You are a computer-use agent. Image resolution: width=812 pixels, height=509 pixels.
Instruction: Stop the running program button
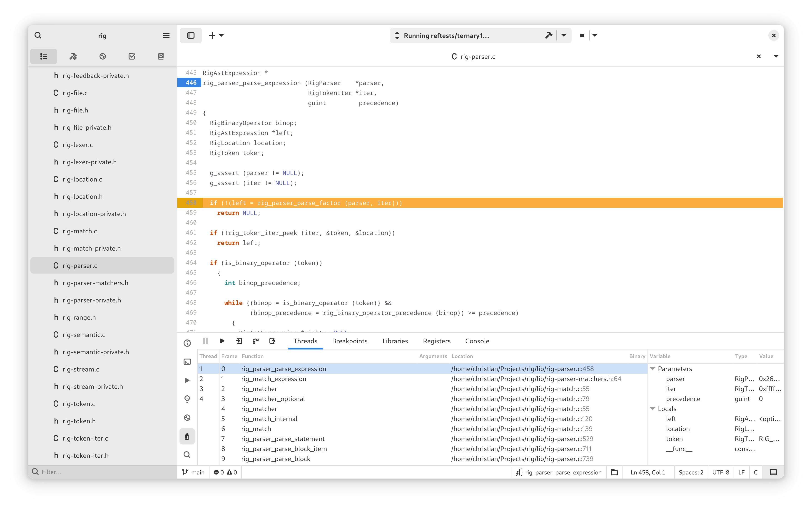(x=582, y=35)
